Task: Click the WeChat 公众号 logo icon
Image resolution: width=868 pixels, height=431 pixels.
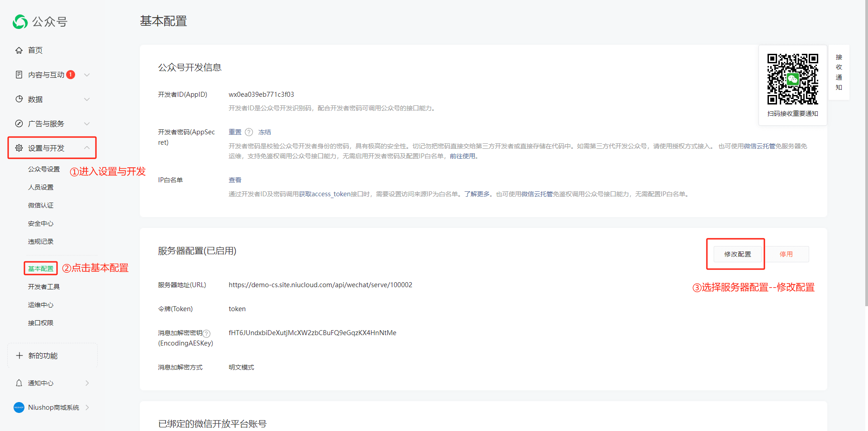Action: [20, 22]
